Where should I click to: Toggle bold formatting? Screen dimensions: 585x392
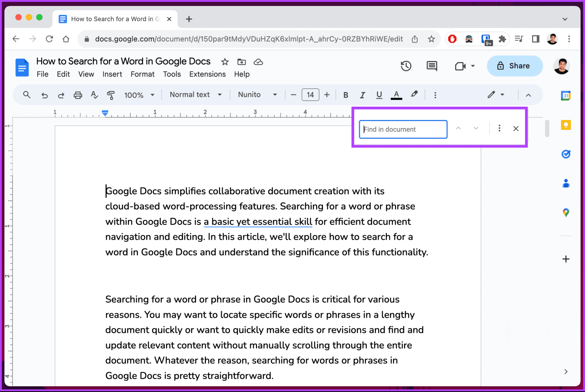click(x=345, y=94)
